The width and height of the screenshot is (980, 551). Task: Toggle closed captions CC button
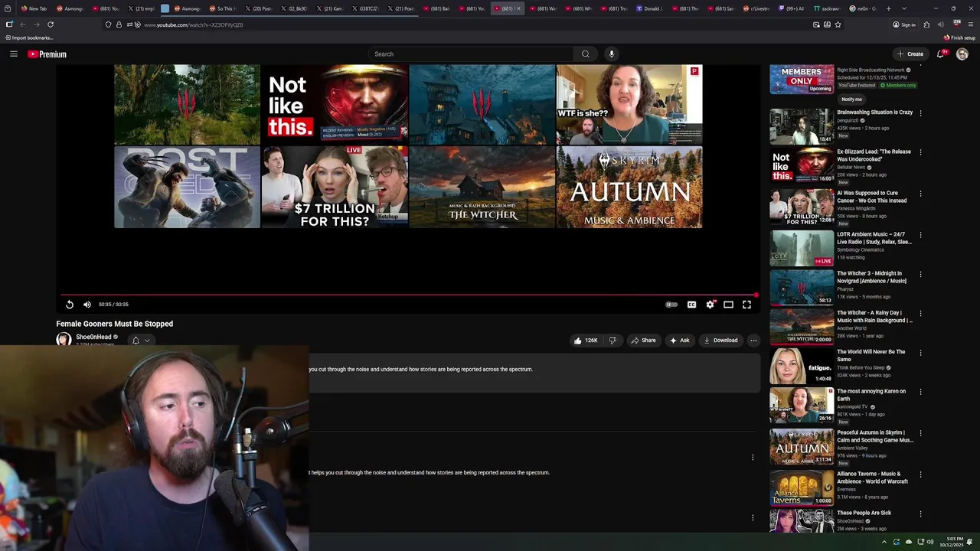(691, 305)
